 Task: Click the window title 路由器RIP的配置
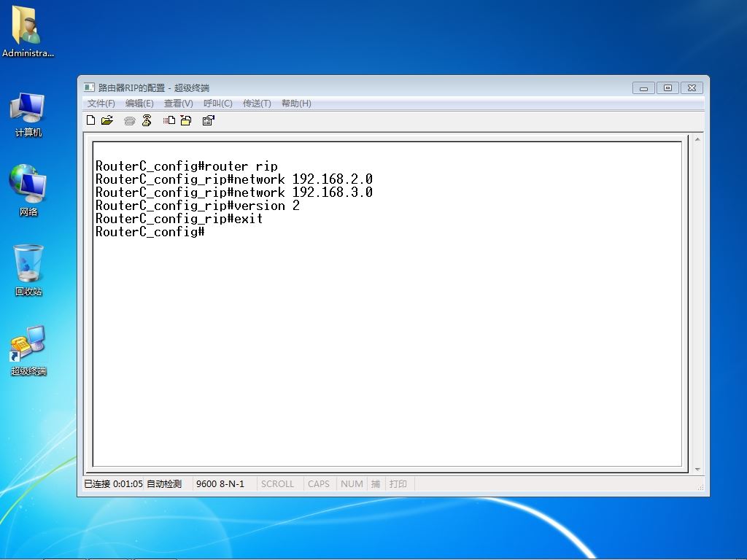tap(131, 87)
